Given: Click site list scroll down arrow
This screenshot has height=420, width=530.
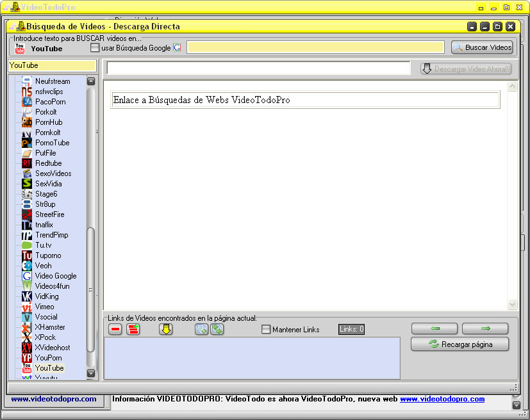Looking at the screenshot, I should pyautogui.click(x=91, y=373).
